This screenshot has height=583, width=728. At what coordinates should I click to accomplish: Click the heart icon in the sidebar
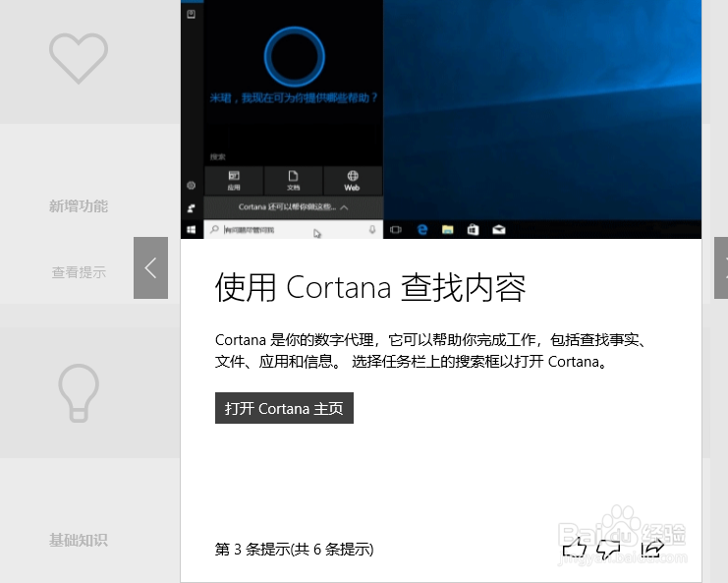coord(79,58)
